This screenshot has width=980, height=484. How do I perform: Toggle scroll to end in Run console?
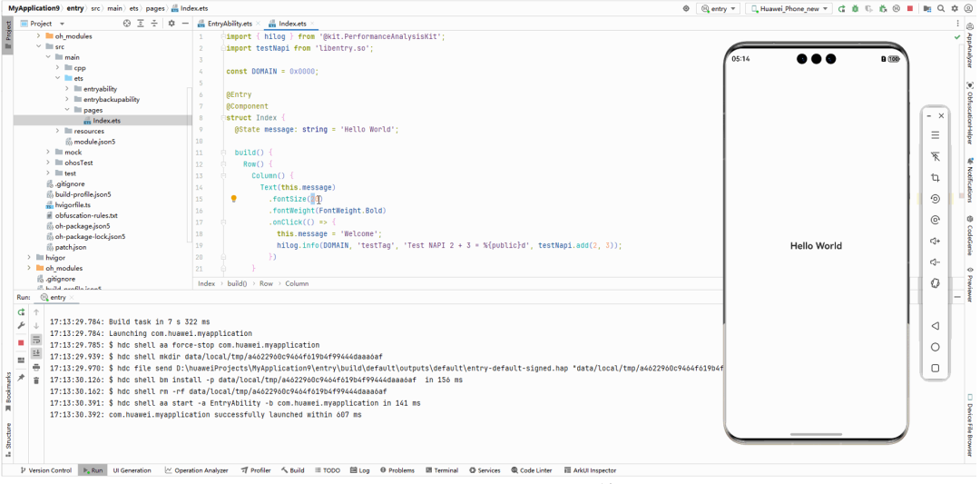click(36, 353)
